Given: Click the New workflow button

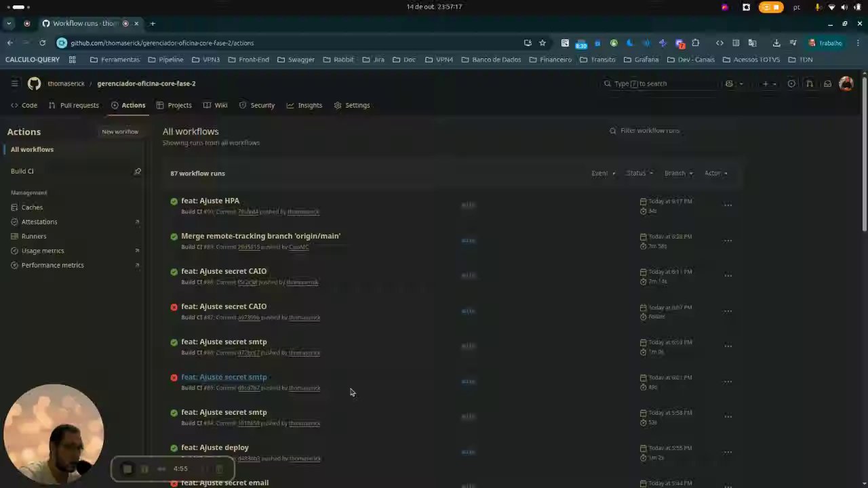Looking at the screenshot, I should tap(120, 131).
